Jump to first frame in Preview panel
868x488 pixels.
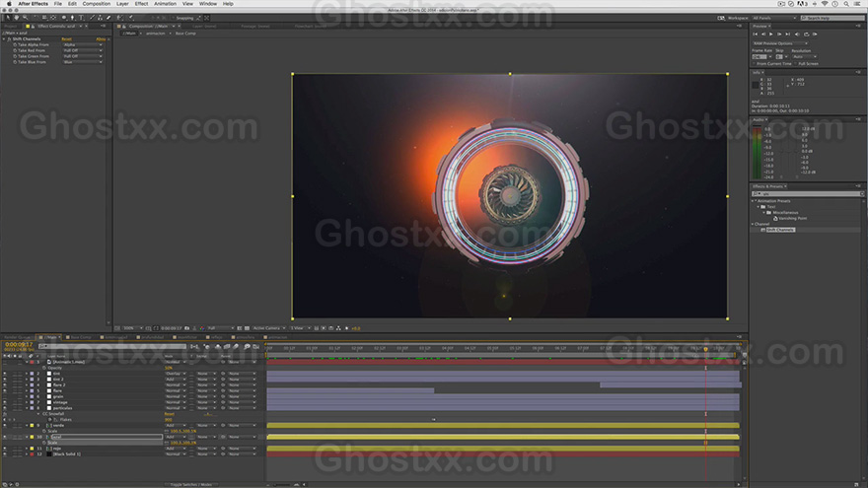[756, 35]
